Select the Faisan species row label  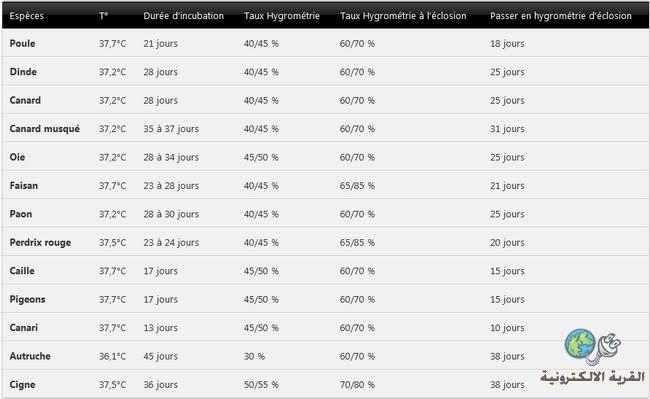pyautogui.click(x=24, y=186)
